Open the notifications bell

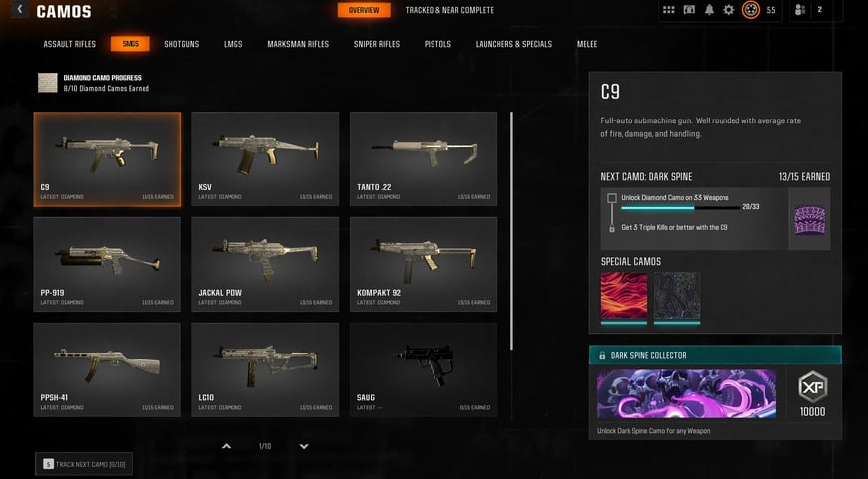tap(709, 10)
